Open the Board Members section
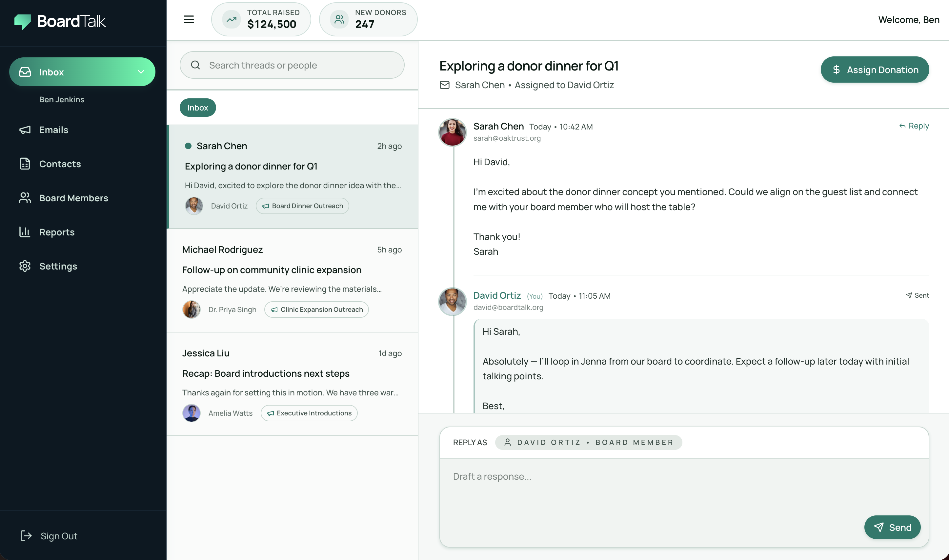 pos(73,198)
